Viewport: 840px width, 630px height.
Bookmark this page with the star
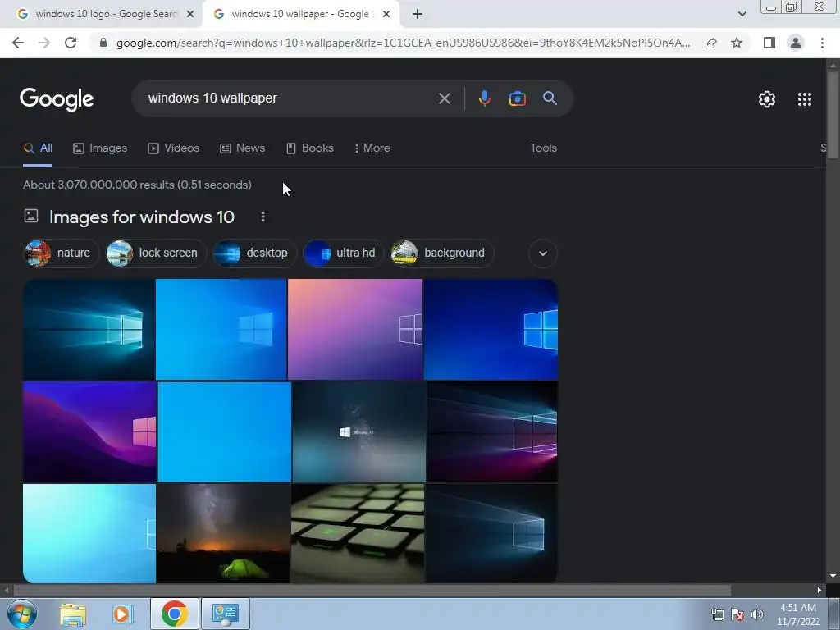(737, 43)
